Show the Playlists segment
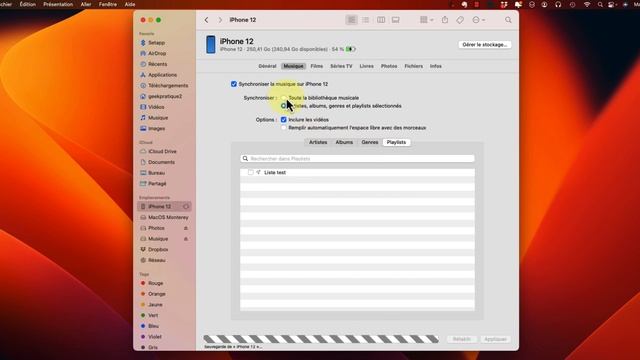Screen dimensions: 640x360 point(396,142)
